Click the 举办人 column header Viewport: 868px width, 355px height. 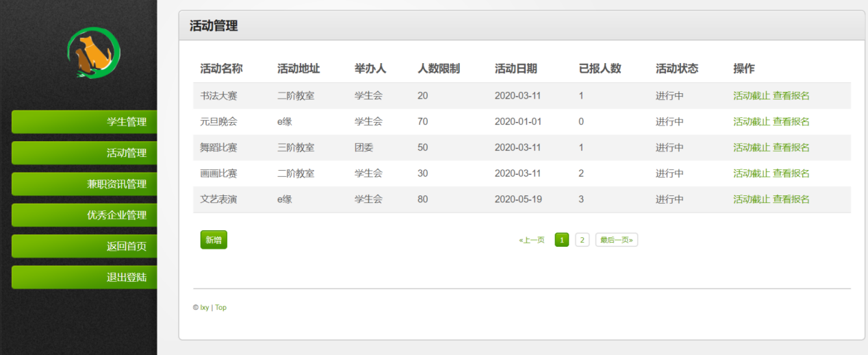(x=370, y=69)
